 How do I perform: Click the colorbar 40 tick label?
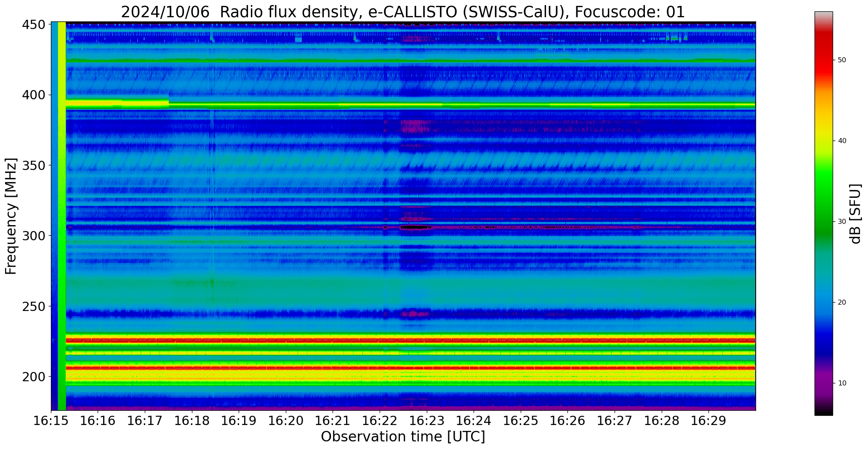pyautogui.click(x=842, y=141)
